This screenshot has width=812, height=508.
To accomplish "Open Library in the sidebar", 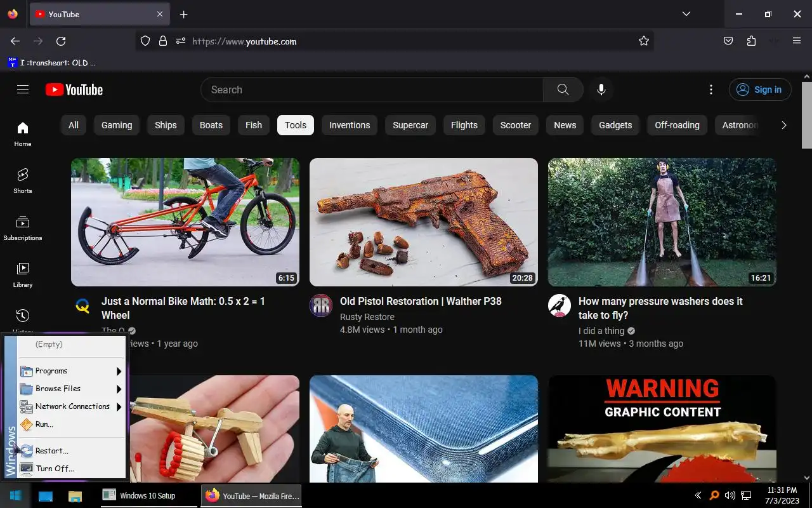I will click(23, 275).
